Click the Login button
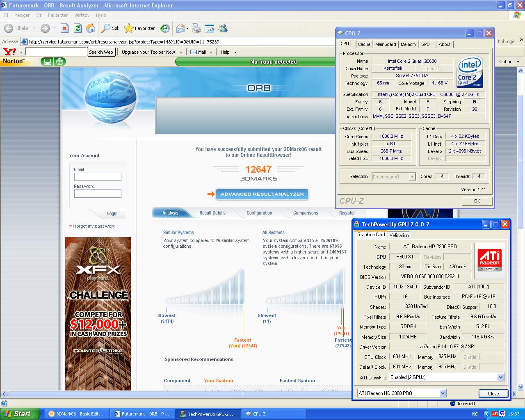 point(112,214)
